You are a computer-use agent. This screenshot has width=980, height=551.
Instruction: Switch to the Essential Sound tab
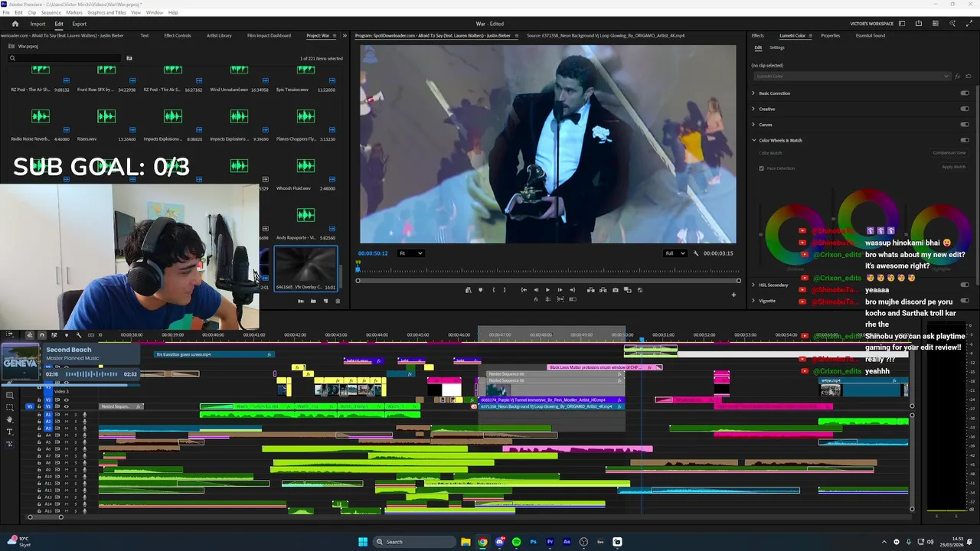871,36
